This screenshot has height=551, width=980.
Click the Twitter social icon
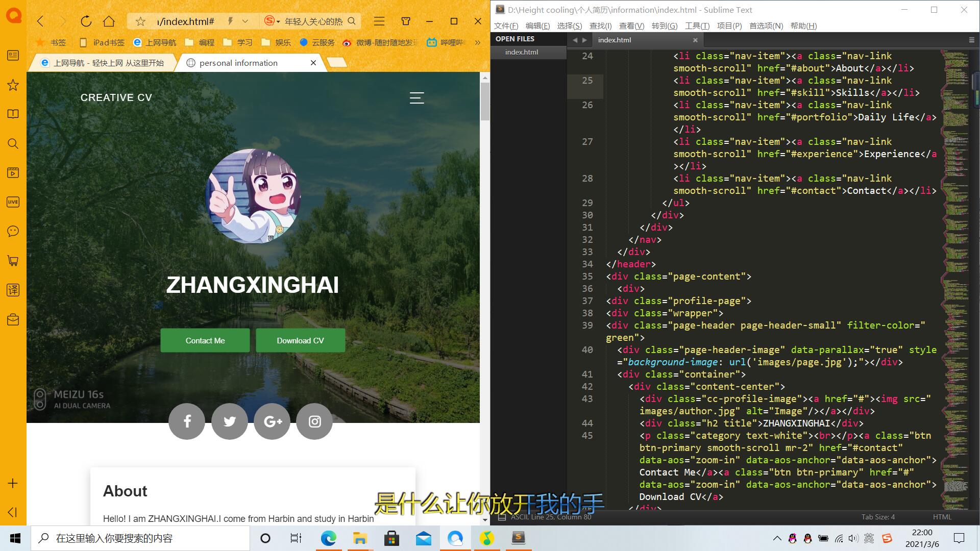pyautogui.click(x=230, y=421)
